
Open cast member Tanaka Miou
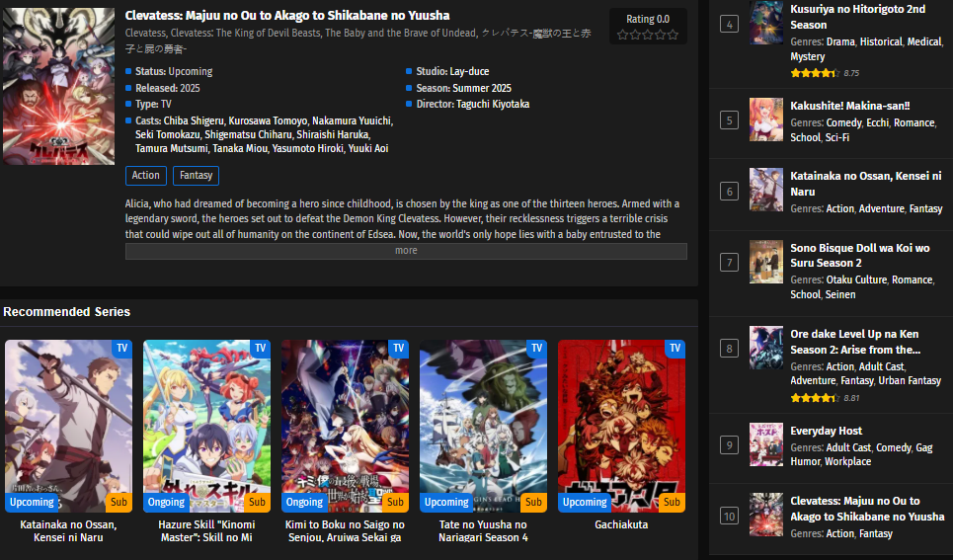click(240, 148)
